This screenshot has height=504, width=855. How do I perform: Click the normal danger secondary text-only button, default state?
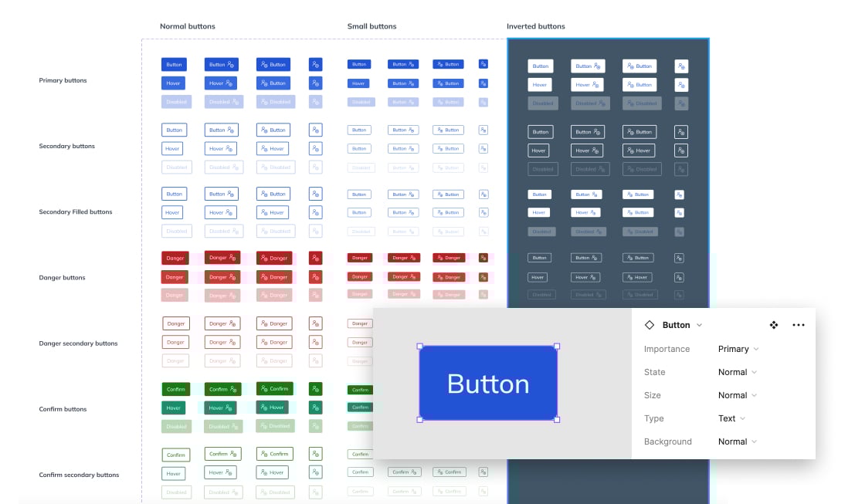[x=175, y=323]
